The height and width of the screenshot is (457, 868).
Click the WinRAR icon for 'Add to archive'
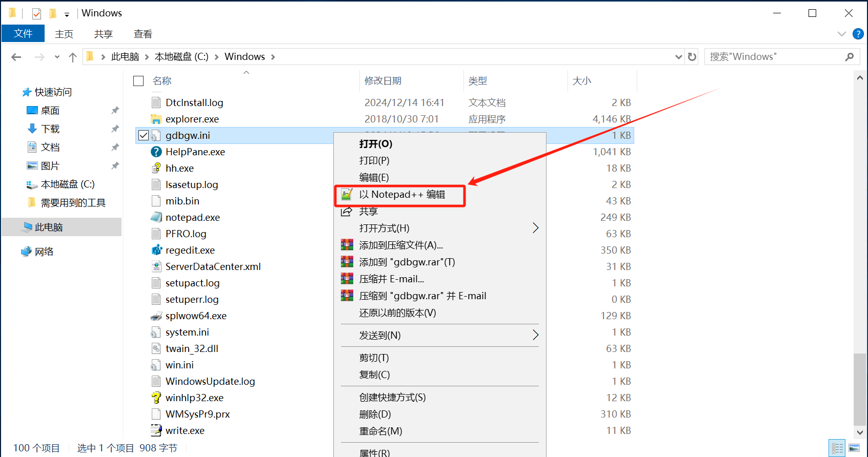click(x=347, y=245)
